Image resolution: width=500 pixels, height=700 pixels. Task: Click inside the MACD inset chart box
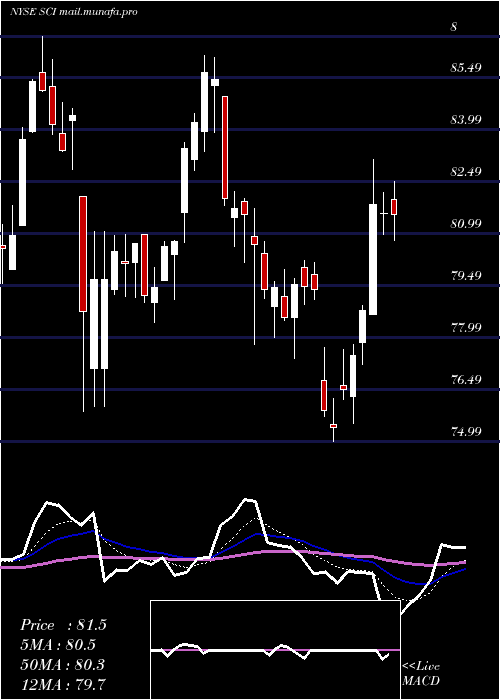point(275,650)
